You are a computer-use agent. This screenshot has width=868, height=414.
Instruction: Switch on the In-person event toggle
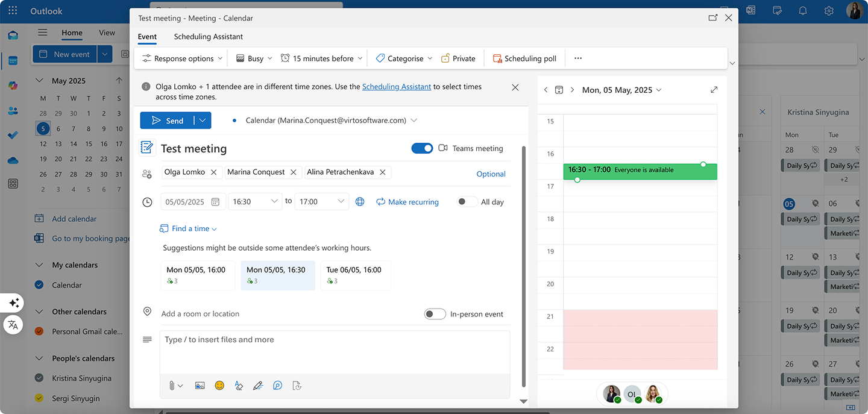[435, 314]
